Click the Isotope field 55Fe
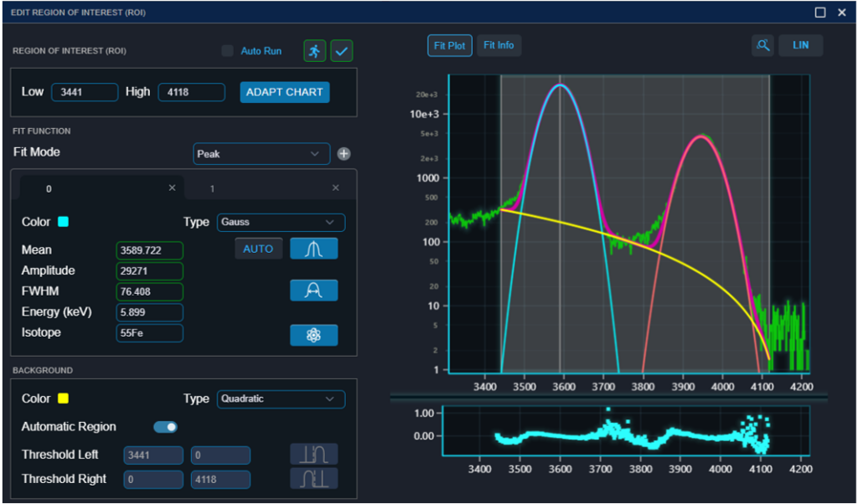Screen dimensions: 858x504 pyautogui.click(x=150, y=333)
